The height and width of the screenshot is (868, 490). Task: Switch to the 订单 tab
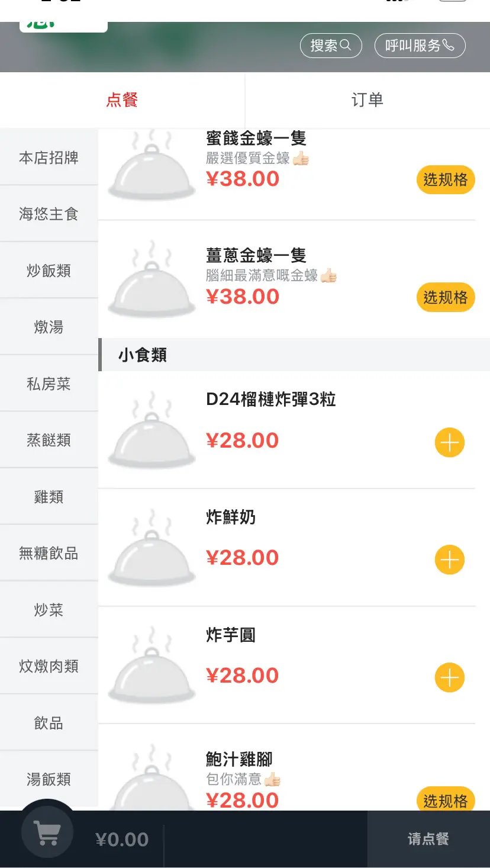pos(367,100)
